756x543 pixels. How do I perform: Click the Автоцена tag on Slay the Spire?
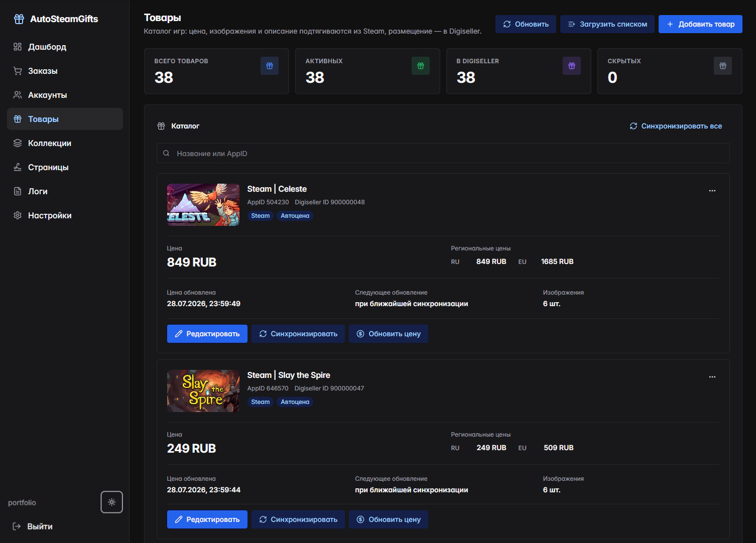295,402
